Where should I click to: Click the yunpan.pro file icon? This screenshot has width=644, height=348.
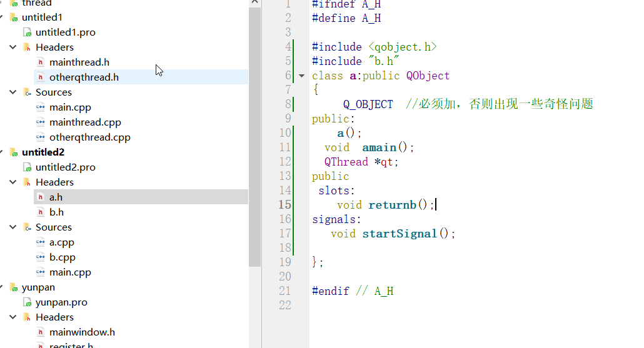point(28,302)
